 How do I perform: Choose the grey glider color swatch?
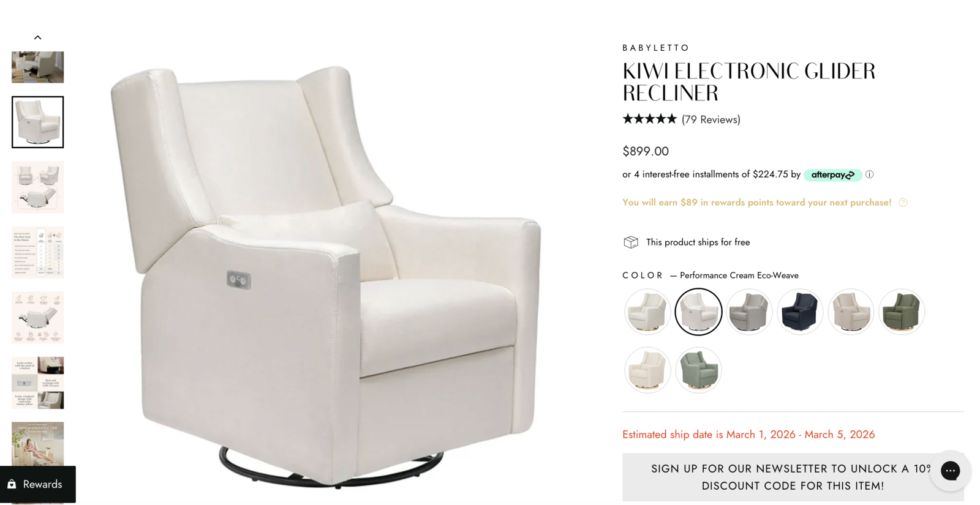coord(749,312)
